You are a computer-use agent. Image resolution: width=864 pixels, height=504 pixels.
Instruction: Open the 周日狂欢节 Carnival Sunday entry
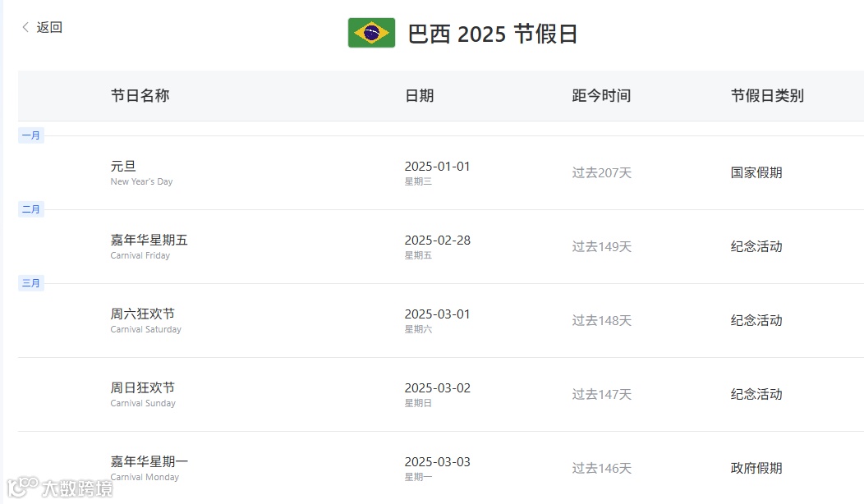(142, 388)
